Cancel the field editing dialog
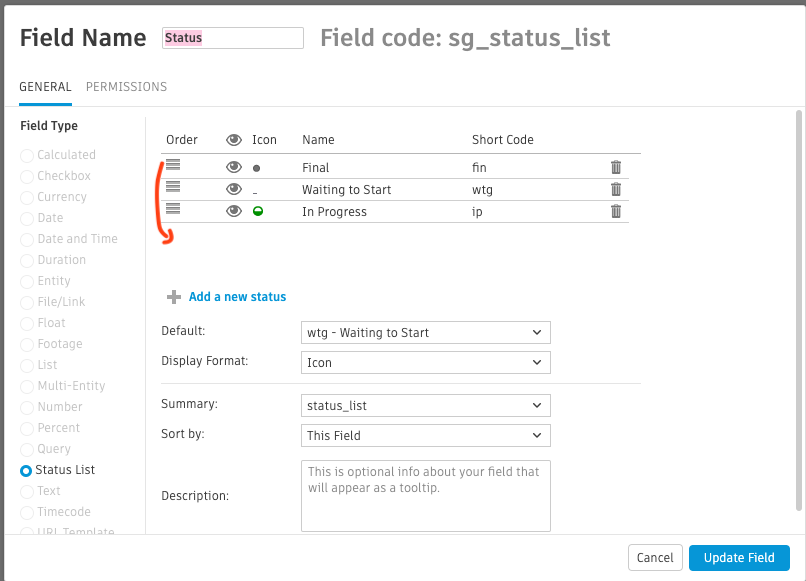806x581 pixels. tap(655, 558)
